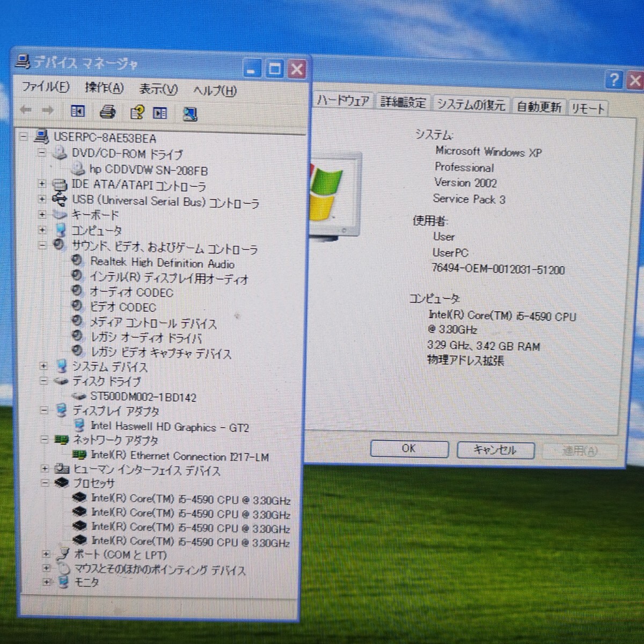Select the first i5-4590 processor entry icon
This screenshot has width=644, height=644.
[x=79, y=499]
